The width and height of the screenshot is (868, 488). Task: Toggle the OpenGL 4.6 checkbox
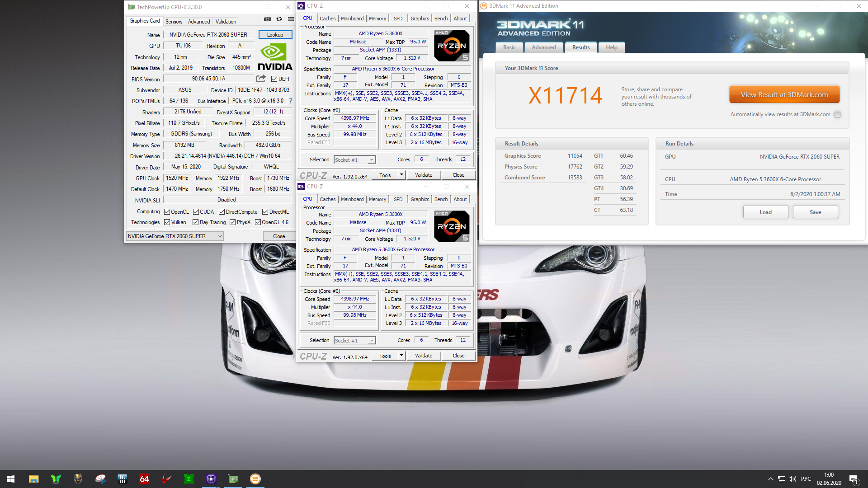coord(258,222)
